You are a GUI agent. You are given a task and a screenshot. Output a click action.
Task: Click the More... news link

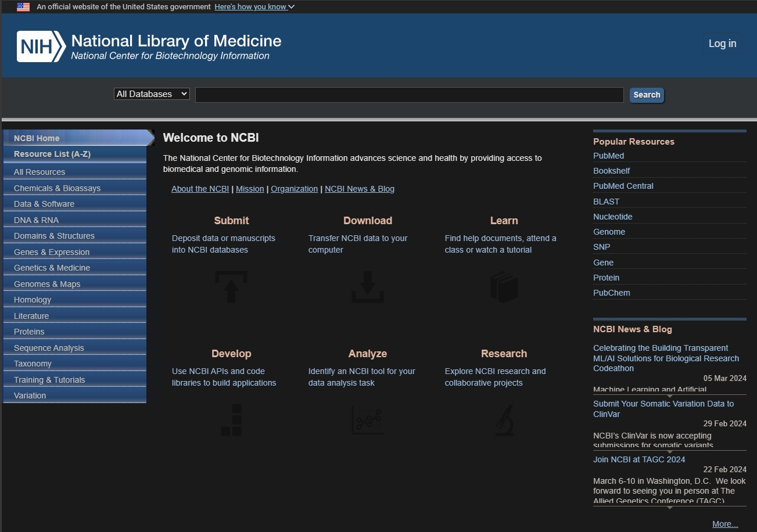click(x=725, y=524)
